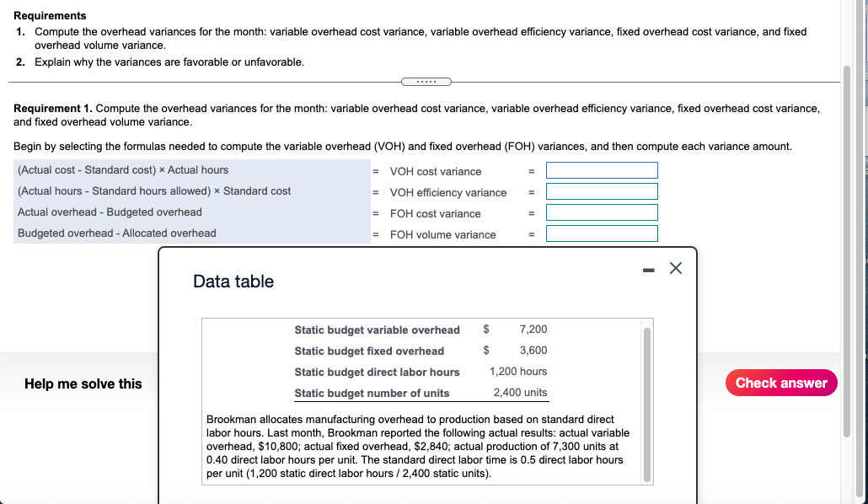Image resolution: width=868 pixels, height=504 pixels.
Task: Click 'Static budget number of units' label
Action: 372,394
